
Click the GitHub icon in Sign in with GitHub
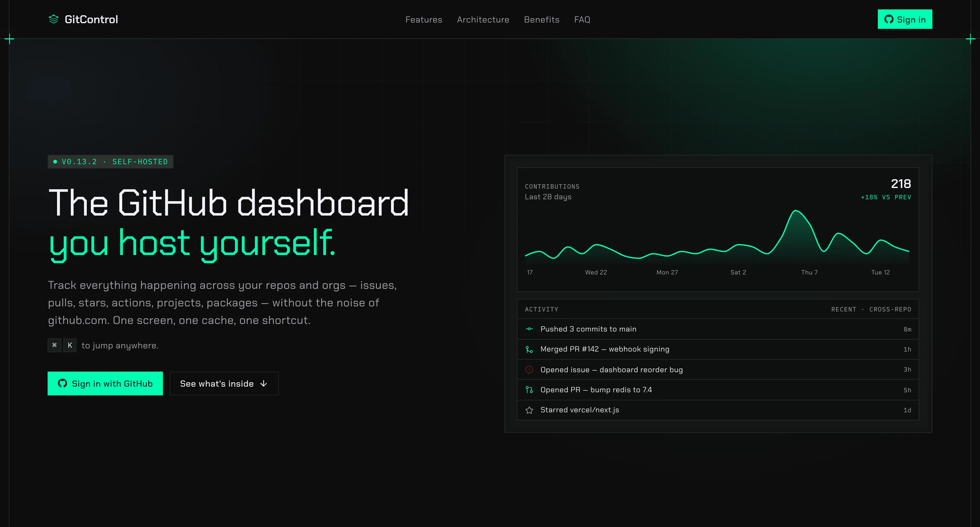(62, 383)
